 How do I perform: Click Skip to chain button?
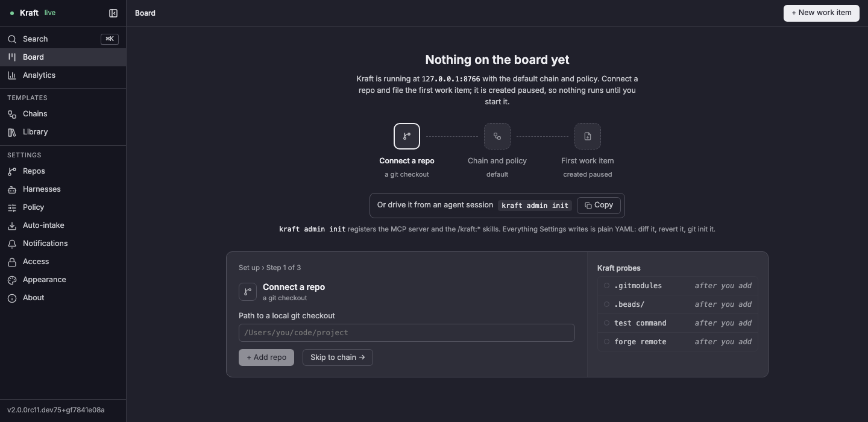click(338, 357)
